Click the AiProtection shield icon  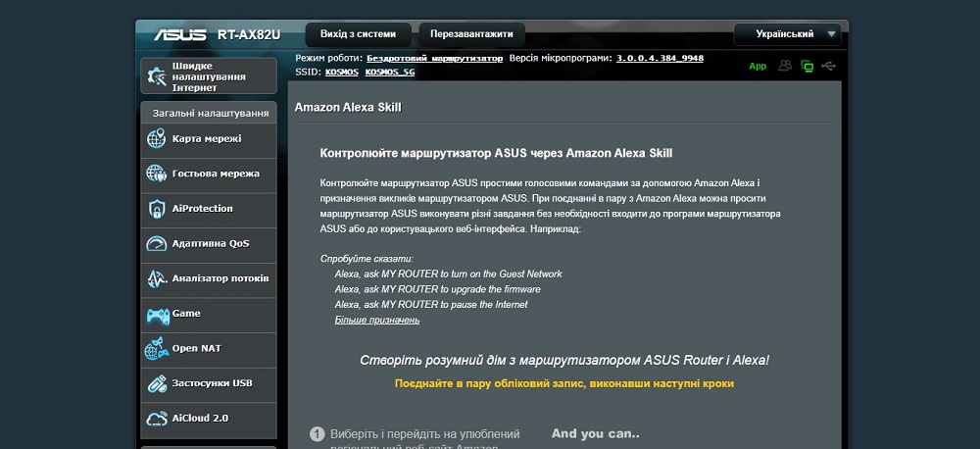tap(156, 209)
